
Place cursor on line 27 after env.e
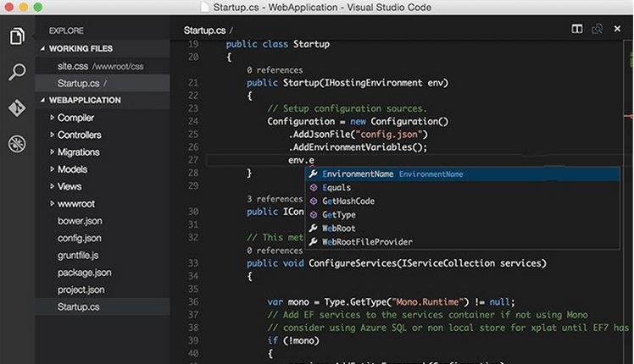315,160
